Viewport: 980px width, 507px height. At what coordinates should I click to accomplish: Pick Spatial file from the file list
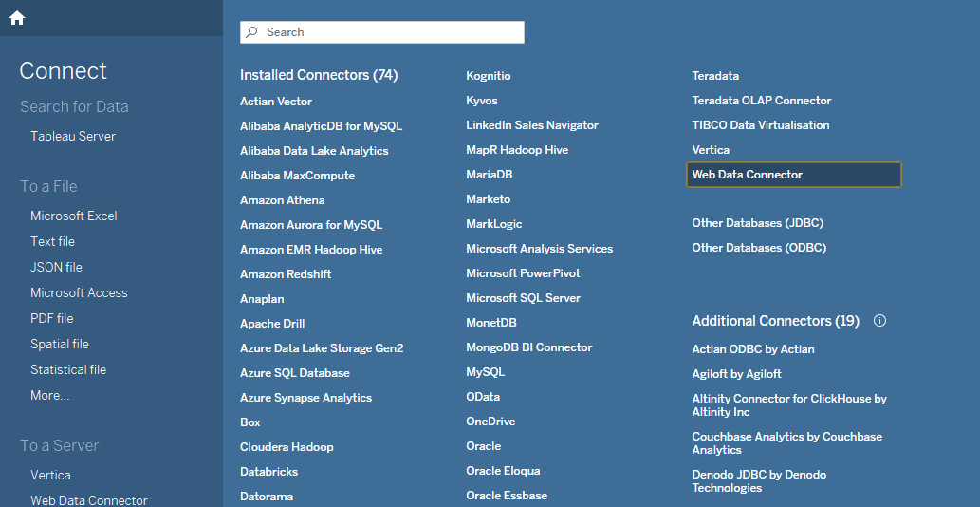point(60,344)
